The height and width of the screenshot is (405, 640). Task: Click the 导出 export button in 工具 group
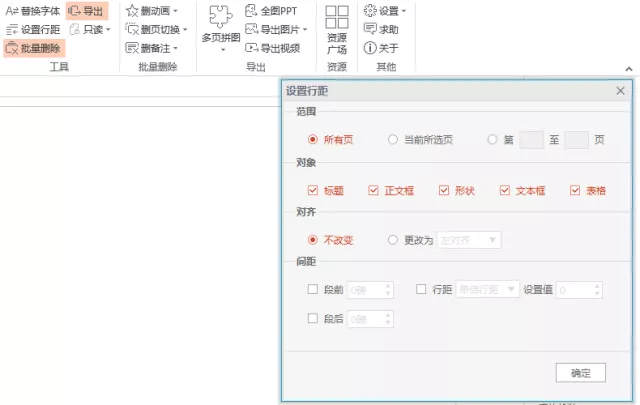point(87,11)
